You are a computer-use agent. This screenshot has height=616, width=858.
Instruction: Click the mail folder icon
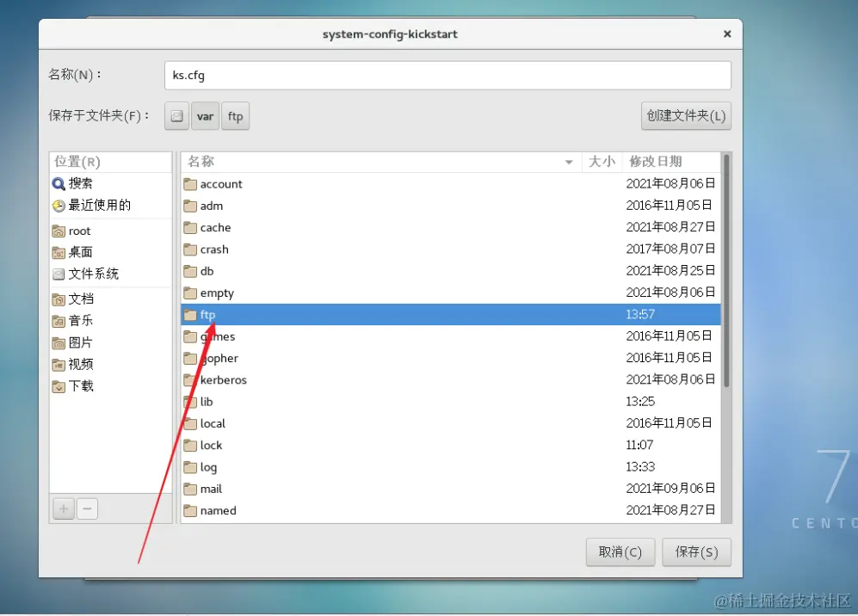click(x=190, y=489)
